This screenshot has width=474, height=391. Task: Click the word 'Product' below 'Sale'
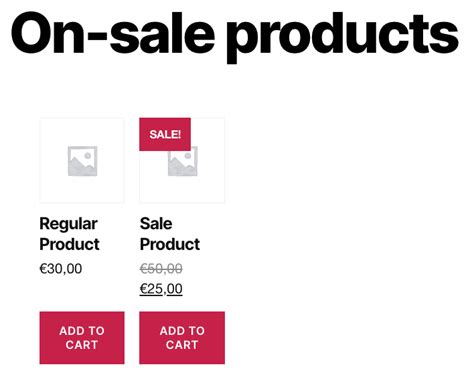[170, 245]
